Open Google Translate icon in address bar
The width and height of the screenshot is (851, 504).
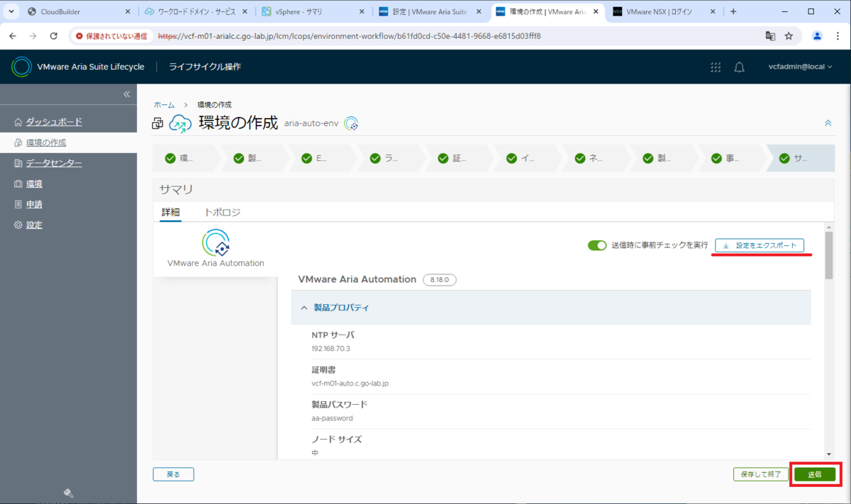770,35
